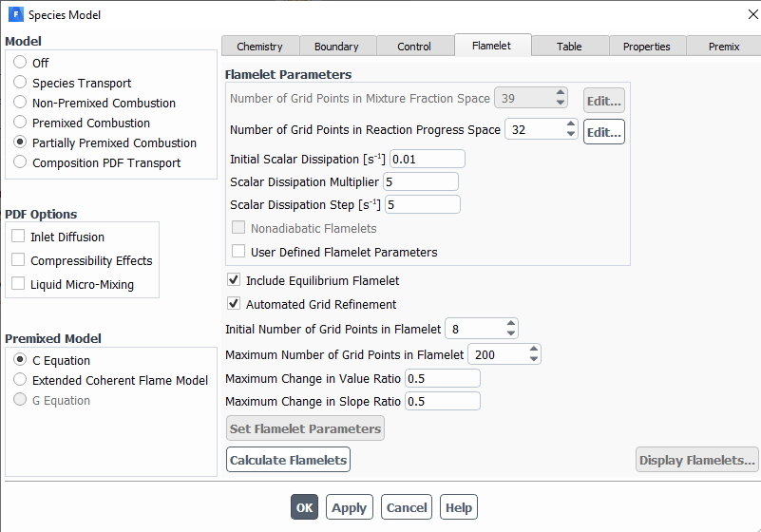Go to the Table tab
The height and width of the screenshot is (532, 761).
[x=569, y=47]
